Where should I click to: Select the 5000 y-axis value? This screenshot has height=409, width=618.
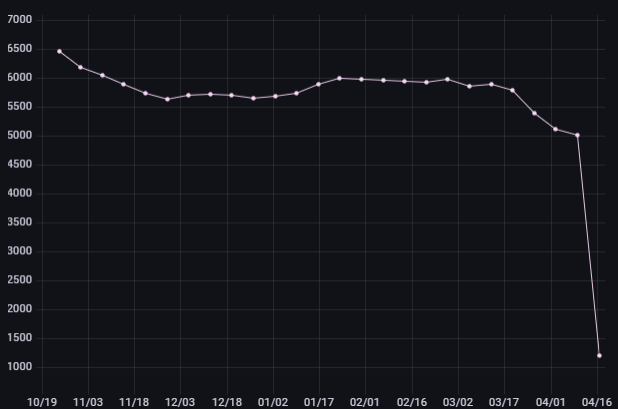(x=20, y=136)
